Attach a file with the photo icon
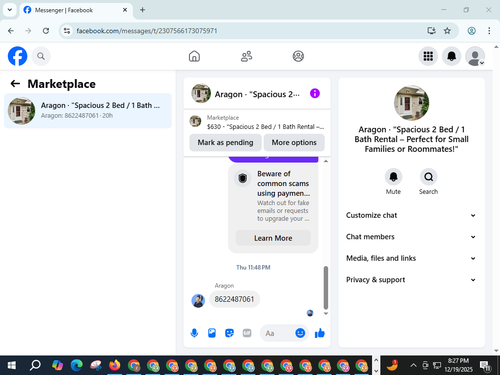Image resolution: width=500 pixels, height=375 pixels. pyautogui.click(x=212, y=333)
